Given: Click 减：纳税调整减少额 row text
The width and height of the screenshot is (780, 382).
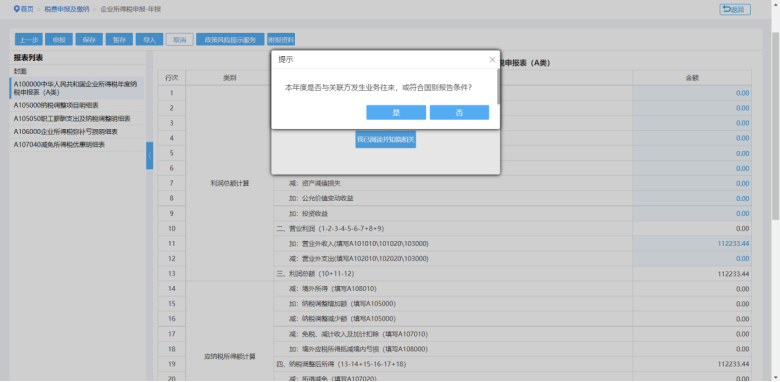Looking at the screenshot, I should 342,318.
